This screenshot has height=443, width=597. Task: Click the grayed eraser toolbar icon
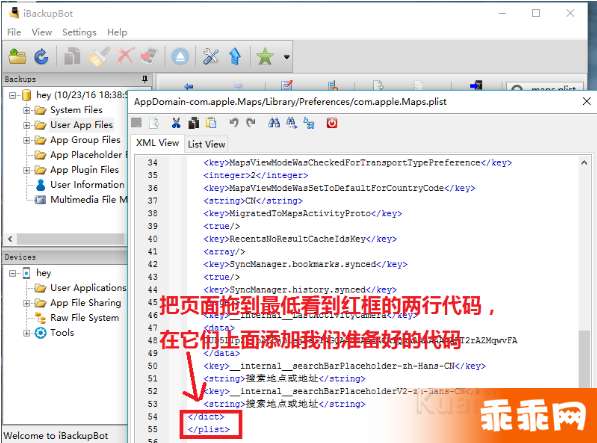[149, 57]
